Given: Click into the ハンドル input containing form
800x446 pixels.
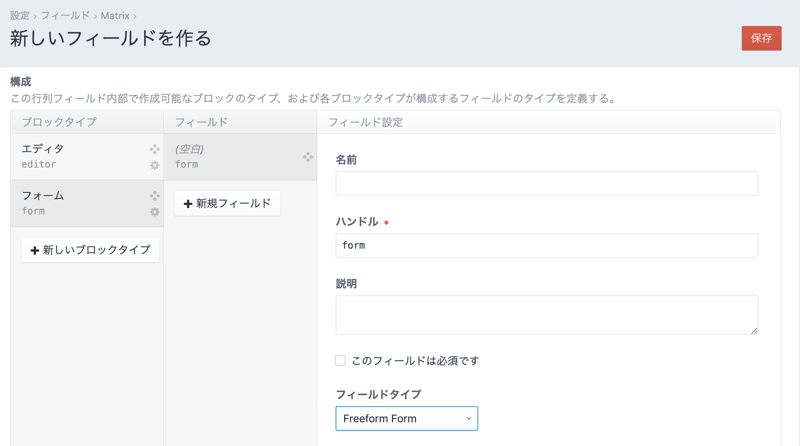Looking at the screenshot, I should (546, 245).
